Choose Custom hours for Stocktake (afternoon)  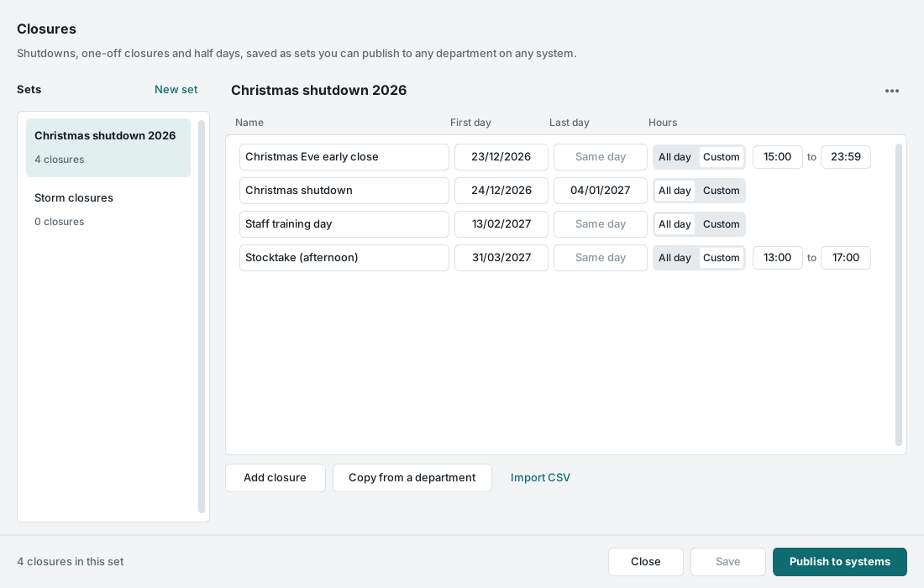tap(722, 258)
